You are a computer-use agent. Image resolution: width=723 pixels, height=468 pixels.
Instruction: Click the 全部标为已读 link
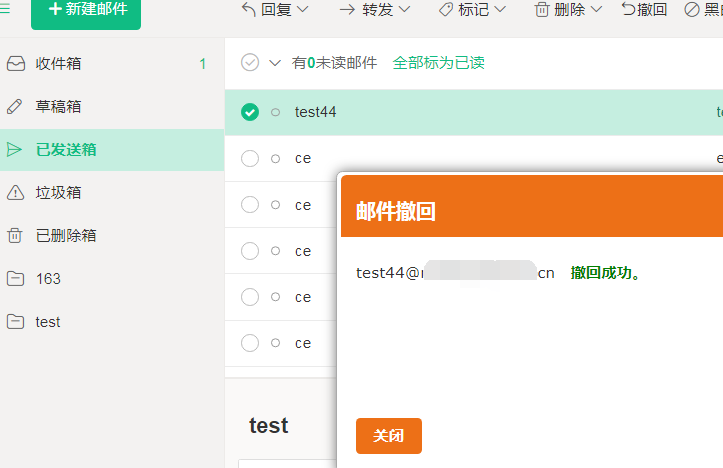point(438,63)
